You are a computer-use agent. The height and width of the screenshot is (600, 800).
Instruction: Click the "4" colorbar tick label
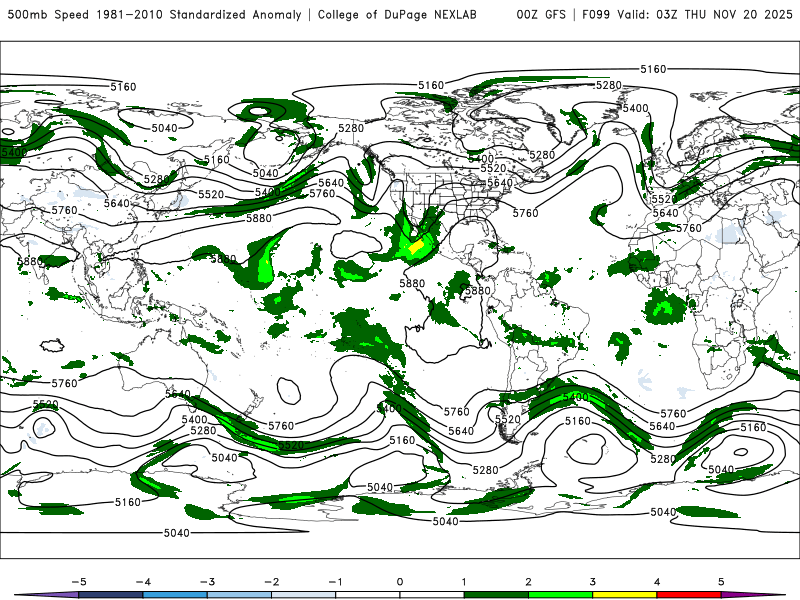click(657, 582)
